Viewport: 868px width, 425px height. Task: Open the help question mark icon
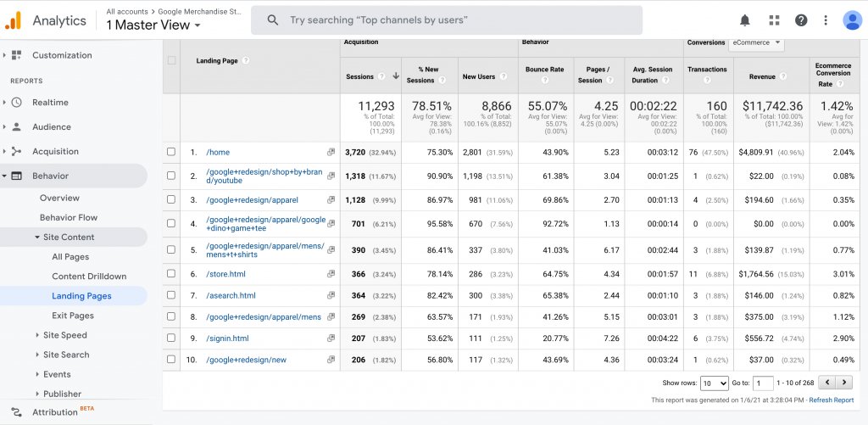(x=801, y=20)
